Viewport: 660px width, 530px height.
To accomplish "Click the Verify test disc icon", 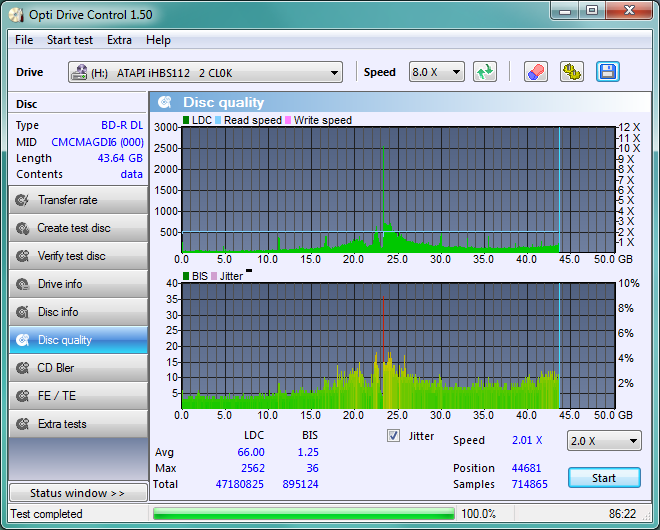I will (x=22, y=256).
